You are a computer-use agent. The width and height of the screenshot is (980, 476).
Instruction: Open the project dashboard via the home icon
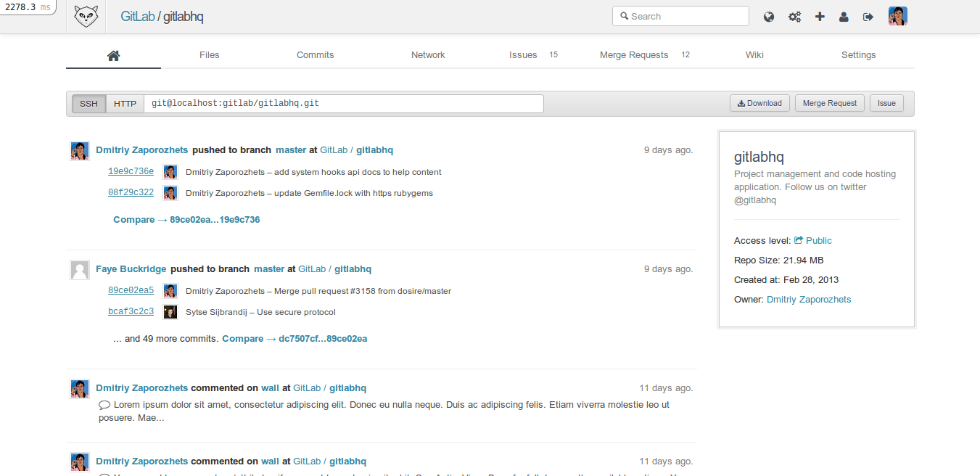[x=113, y=54]
